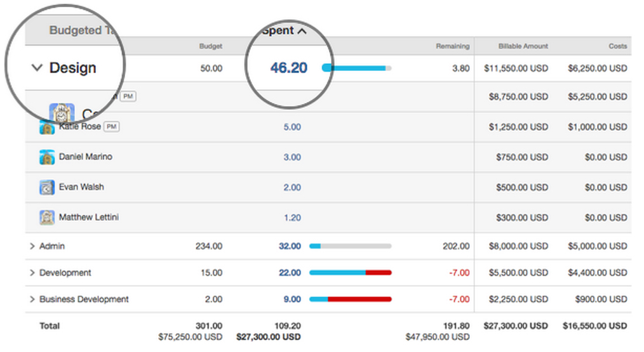Click the Development over-budget progress bar
The height and width of the screenshot is (352, 644).
pyautogui.click(x=351, y=273)
